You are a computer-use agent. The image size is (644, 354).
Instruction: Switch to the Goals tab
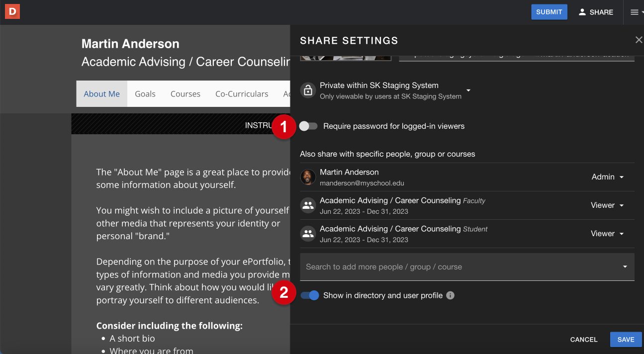[145, 94]
